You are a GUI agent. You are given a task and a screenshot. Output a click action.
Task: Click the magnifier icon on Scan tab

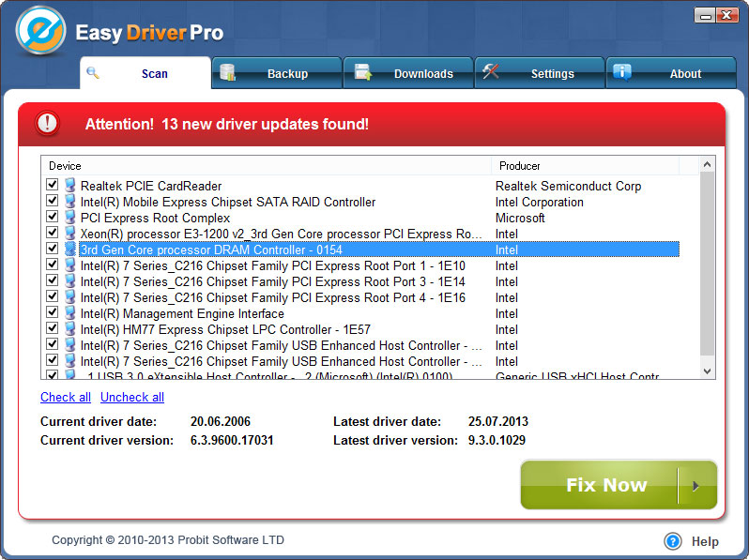[93, 72]
